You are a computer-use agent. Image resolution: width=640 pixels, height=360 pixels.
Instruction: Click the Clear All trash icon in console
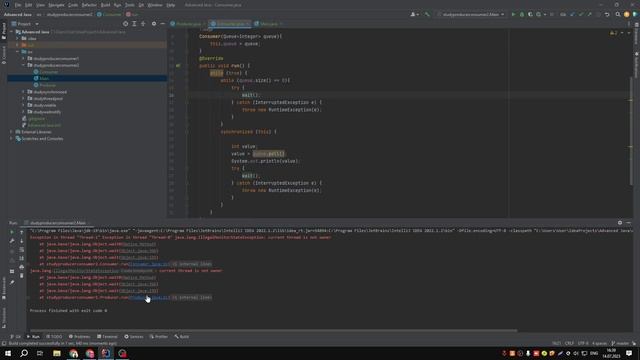[x=22, y=276]
